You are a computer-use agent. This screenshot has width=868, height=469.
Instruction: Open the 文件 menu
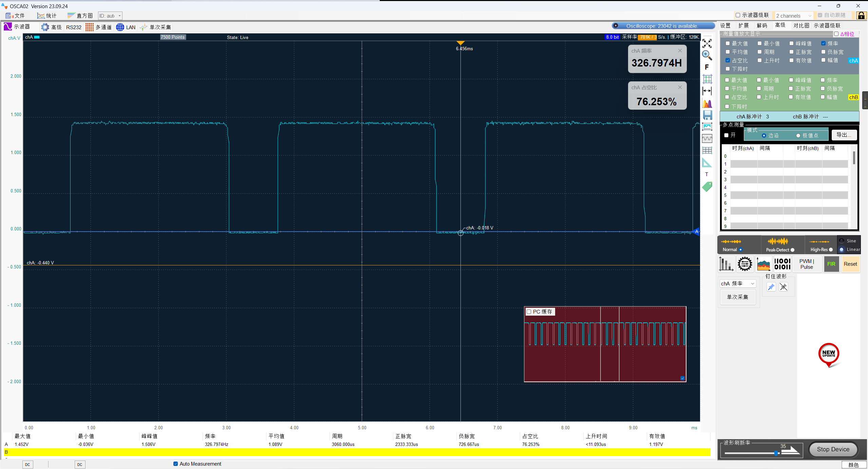(x=15, y=16)
